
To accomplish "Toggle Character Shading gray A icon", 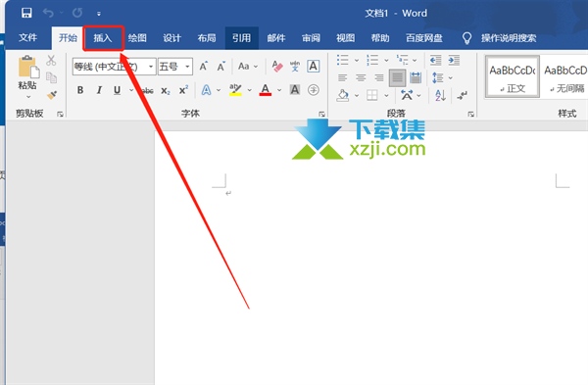I will point(295,90).
